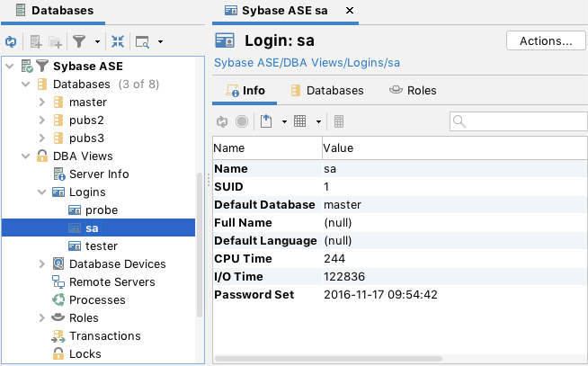Click the grid layout icon in Info toolbar
The image size is (588, 366).
300,121
